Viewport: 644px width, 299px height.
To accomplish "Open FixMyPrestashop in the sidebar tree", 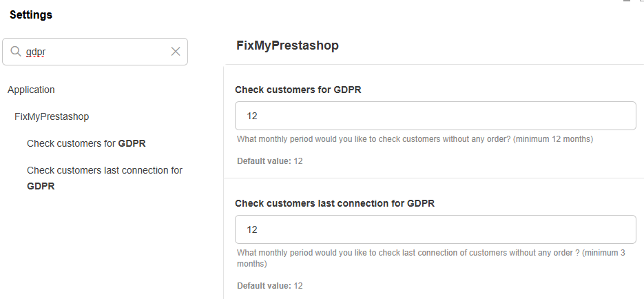I will (x=52, y=116).
